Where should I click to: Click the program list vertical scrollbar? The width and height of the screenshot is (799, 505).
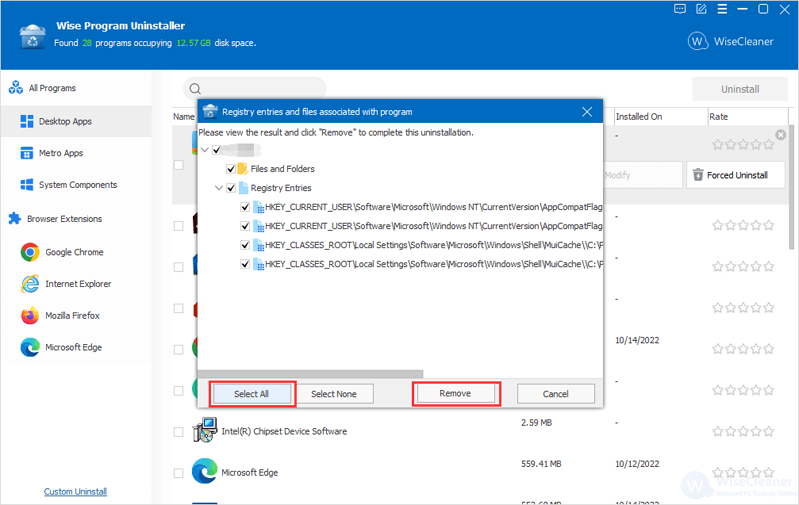coord(791,189)
